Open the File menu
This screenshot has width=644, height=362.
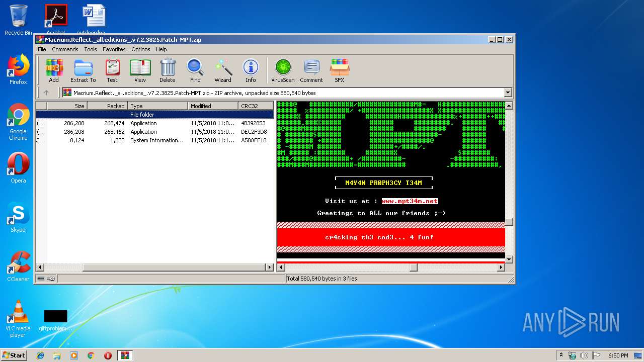42,49
